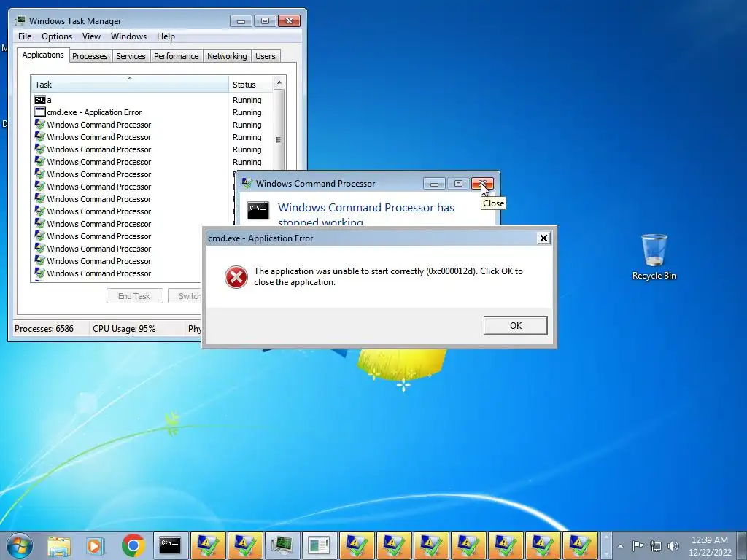747x560 pixels.
Task: Close the cmd.exe Application Error dialog
Action: click(543, 238)
